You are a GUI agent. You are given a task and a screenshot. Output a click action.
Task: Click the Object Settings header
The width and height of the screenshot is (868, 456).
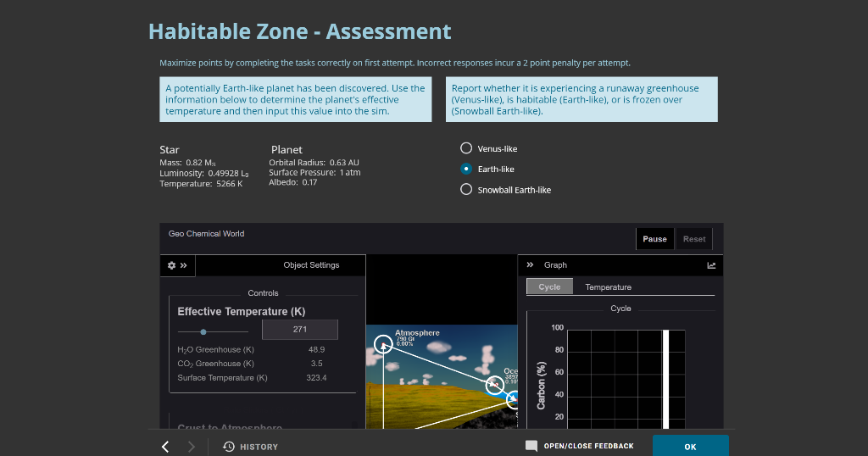pos(311,265)
